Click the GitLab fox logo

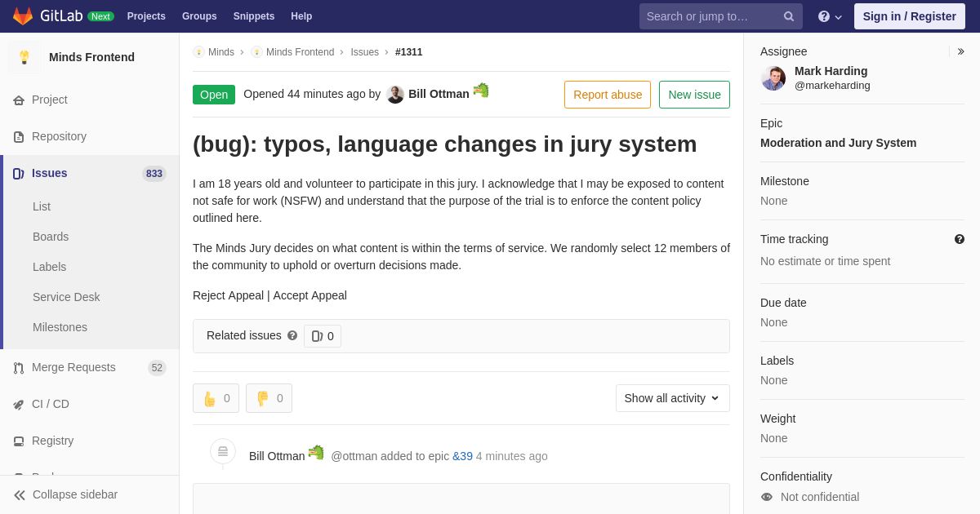[23, 16]
